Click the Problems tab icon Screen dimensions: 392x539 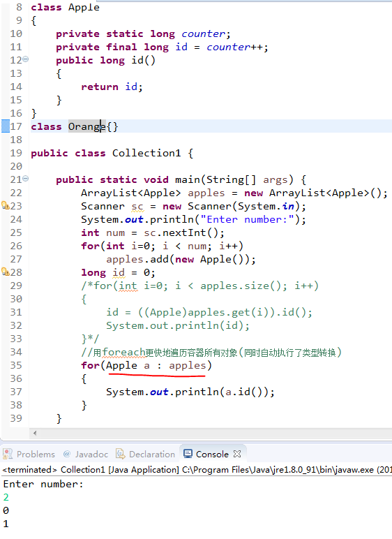[8, 454]
